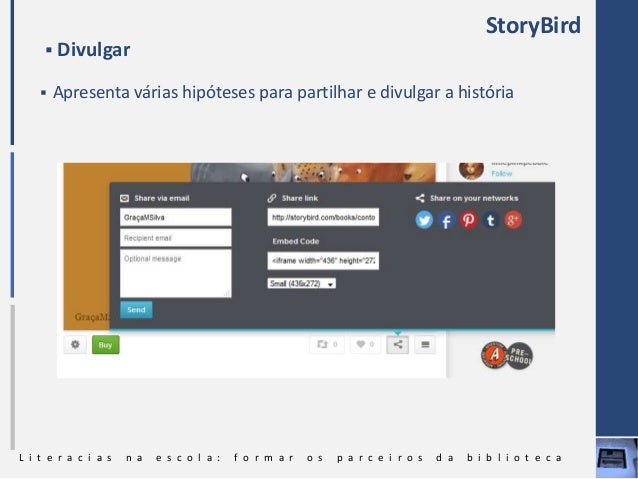Click the blue Send button

pyautogui.click(x=136, y=310)
